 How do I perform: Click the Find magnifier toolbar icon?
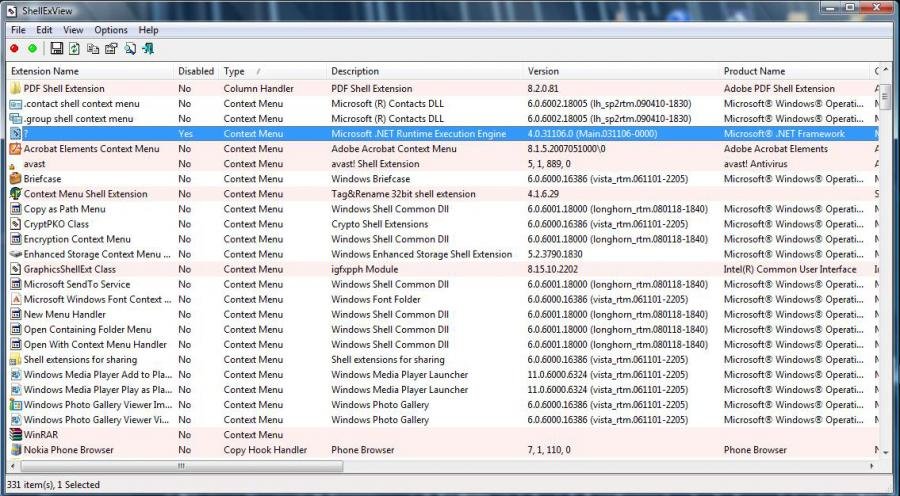tap(130, 49)
